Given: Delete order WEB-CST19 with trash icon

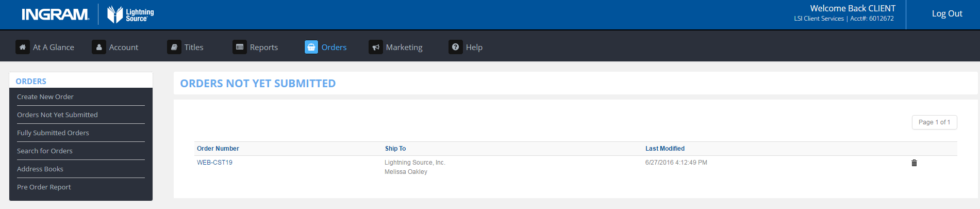Looking at the screenshot, I should [914, 163].
